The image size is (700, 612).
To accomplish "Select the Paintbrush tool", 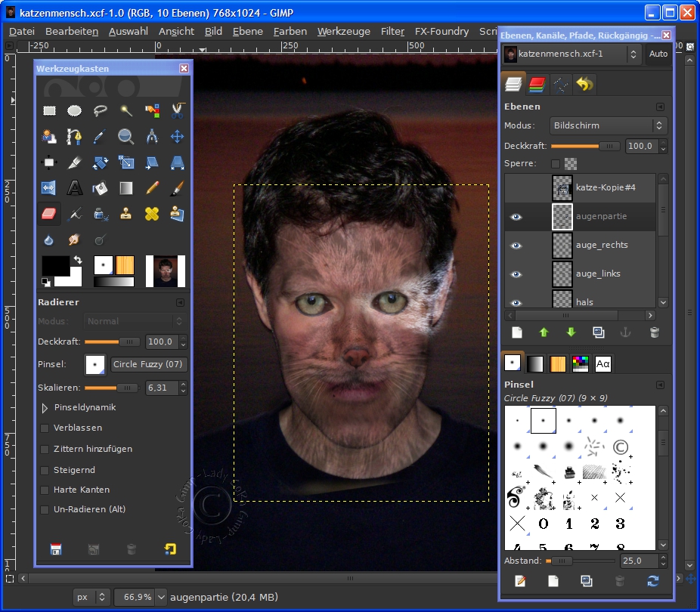I will pos(177,188).
